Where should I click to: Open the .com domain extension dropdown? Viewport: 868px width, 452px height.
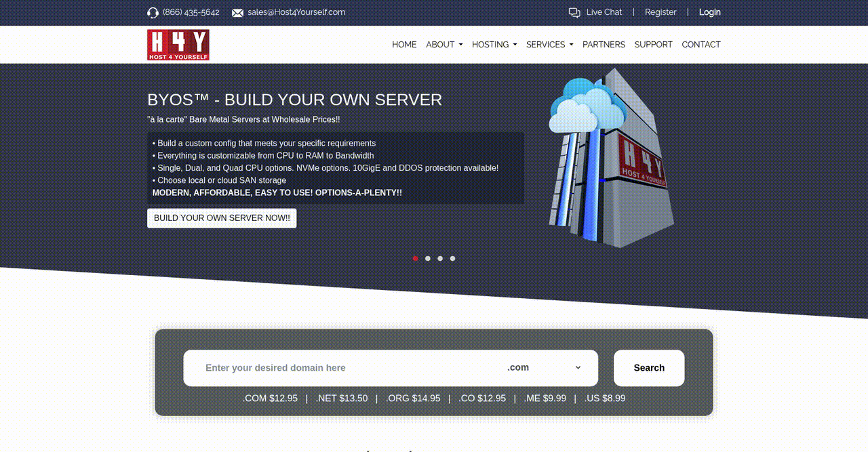(x=546, y=368)
